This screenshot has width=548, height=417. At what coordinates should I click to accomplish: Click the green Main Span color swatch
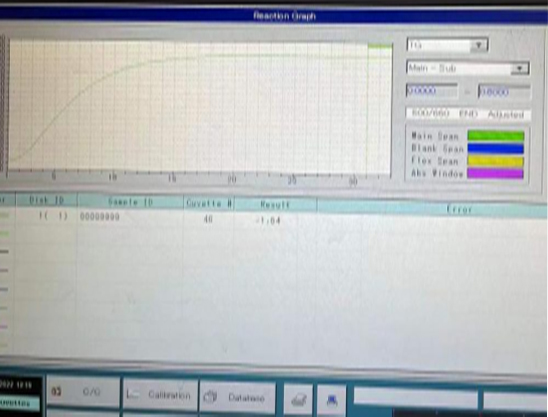(496, 136)
